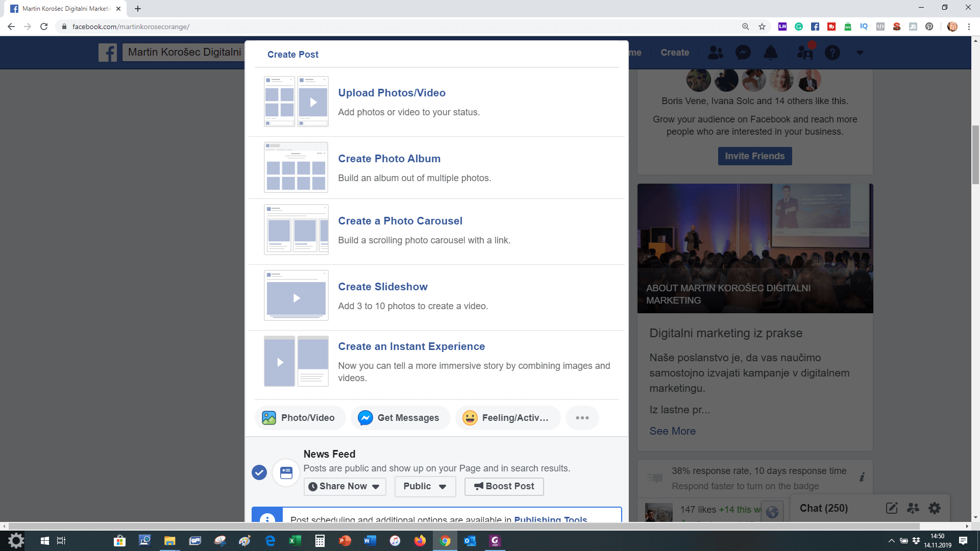Click the horizontal scrollbar at the bottom
Viewport: 980px width, 551px height.
(x=463, y=526)
